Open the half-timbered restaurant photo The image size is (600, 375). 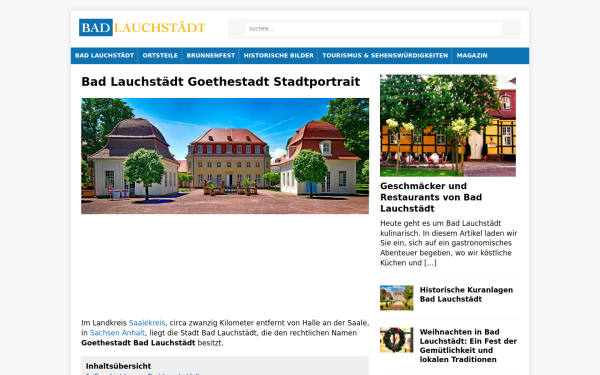click(x=448, y=126)
